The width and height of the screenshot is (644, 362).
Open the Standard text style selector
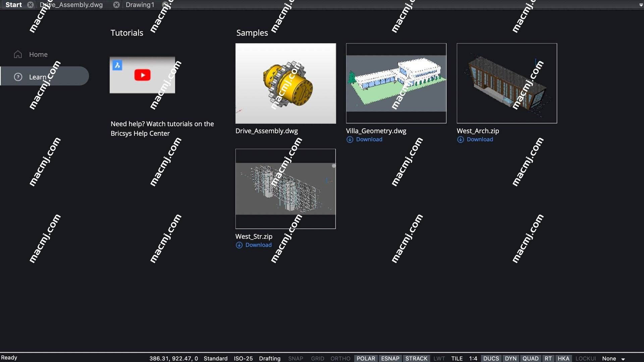coord(215,358)
